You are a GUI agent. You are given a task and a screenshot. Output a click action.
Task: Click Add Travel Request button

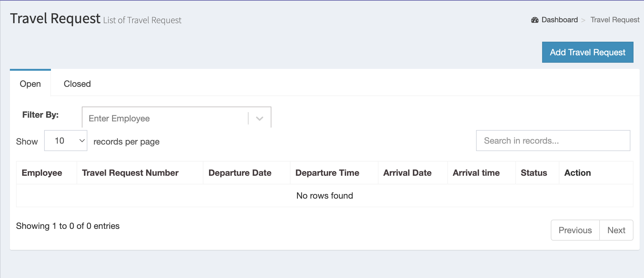coord(588,52)
